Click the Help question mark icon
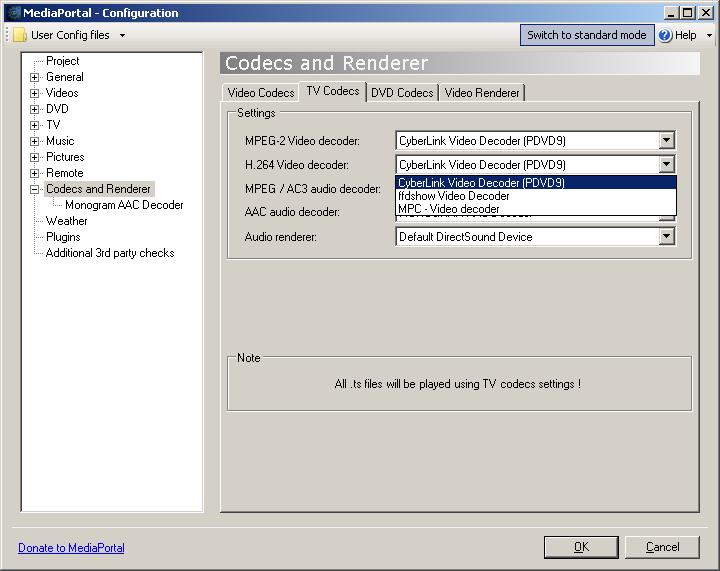The height and width of the screenshot is (571, 720). click(665, 35)
